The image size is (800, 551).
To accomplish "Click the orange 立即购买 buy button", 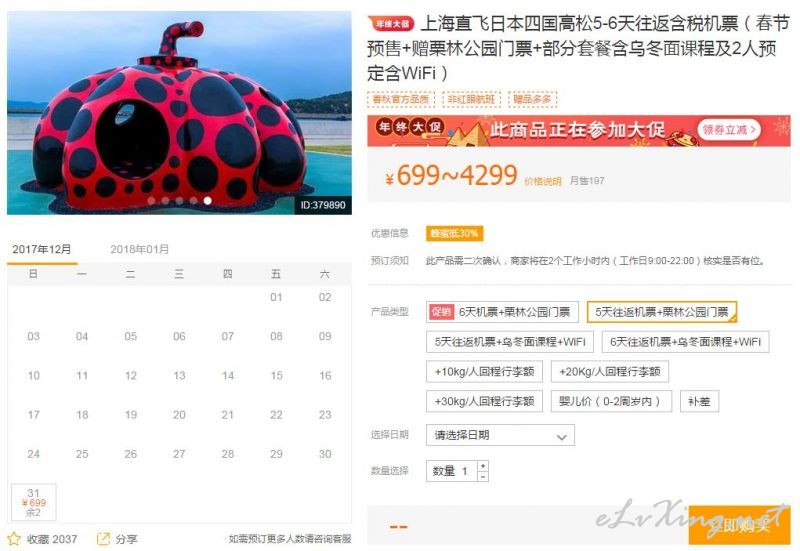I will 740,525.
